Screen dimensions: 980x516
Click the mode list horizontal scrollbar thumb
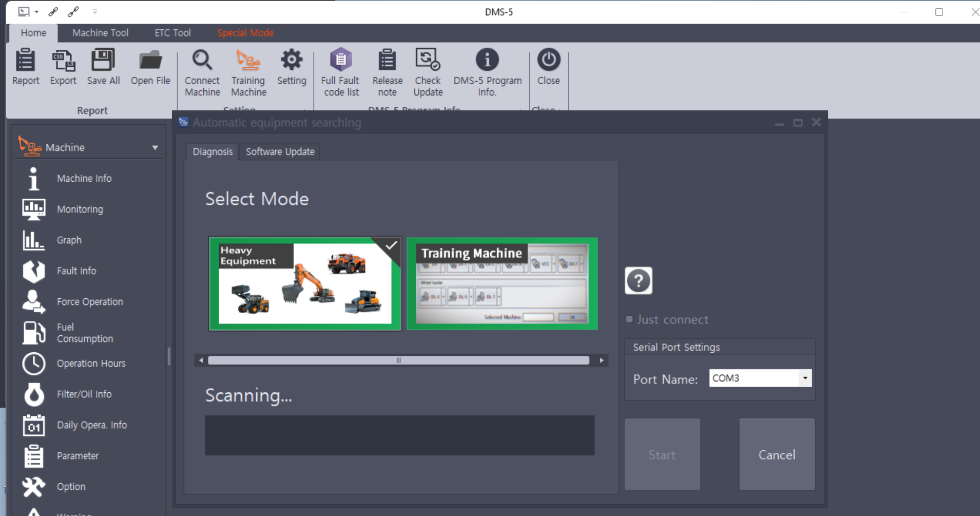398,360
